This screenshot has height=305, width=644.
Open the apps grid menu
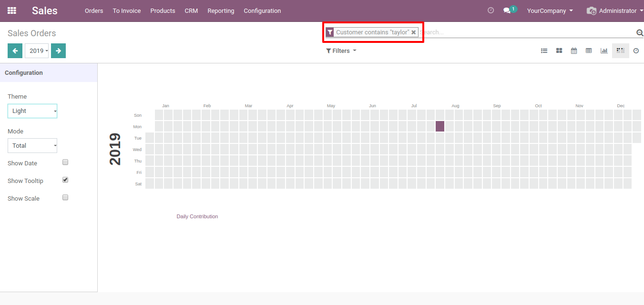click(x=12, y=10)
